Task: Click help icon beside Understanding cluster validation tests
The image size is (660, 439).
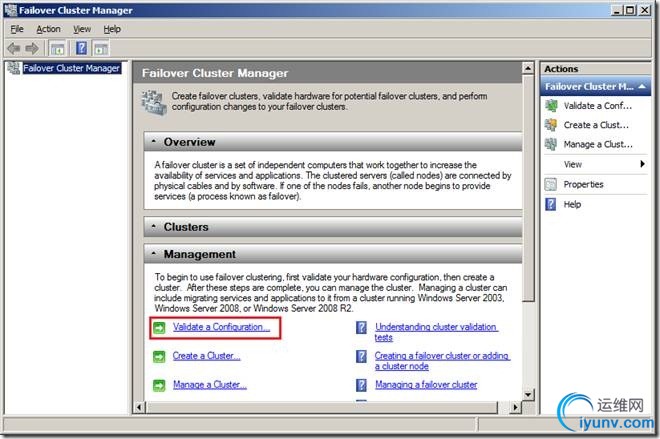Action: (x=362, y=327)
